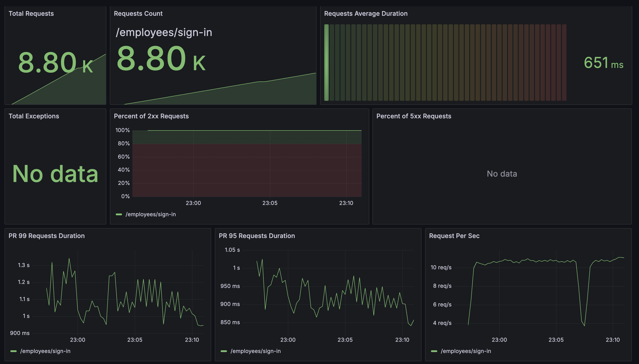Image resolution: width=639 pixels, height=364 pixels.
Task: Click the Request Per Sec panel title
Action: point(454,236)
